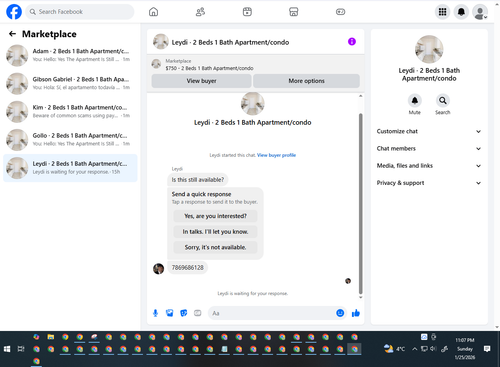Click the $750 listing banner text
The height and width of the screenshot is (367, 500).
[209, 68]
